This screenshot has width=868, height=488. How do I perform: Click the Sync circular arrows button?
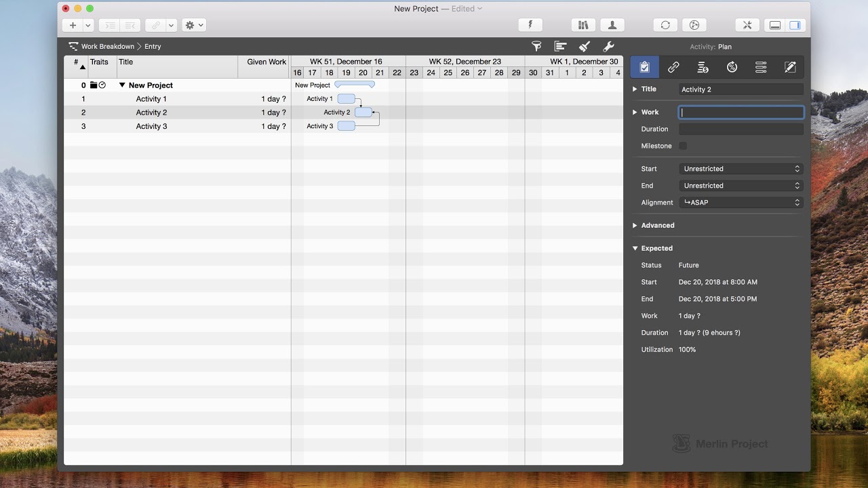pos(665,25)
